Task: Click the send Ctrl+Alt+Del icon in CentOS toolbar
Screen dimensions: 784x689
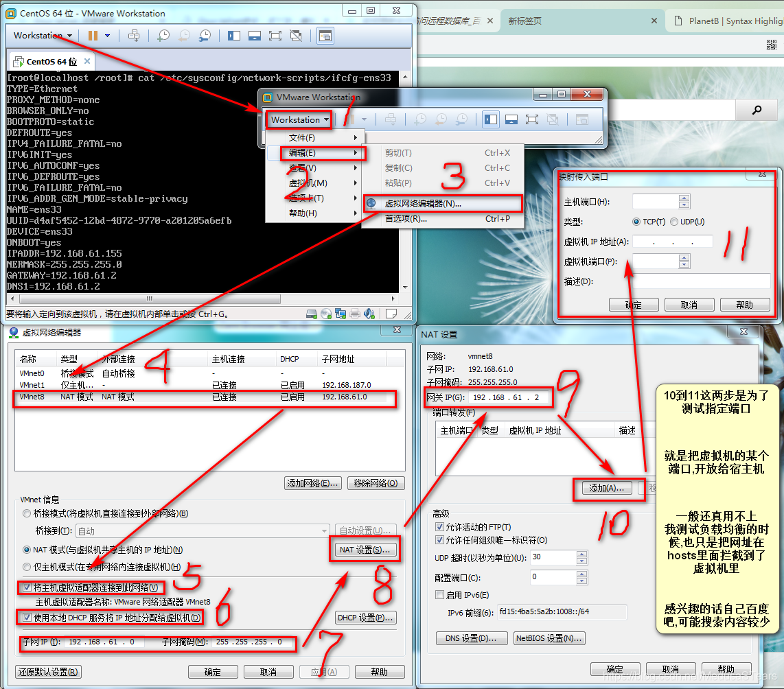Action: coord(134,36)
